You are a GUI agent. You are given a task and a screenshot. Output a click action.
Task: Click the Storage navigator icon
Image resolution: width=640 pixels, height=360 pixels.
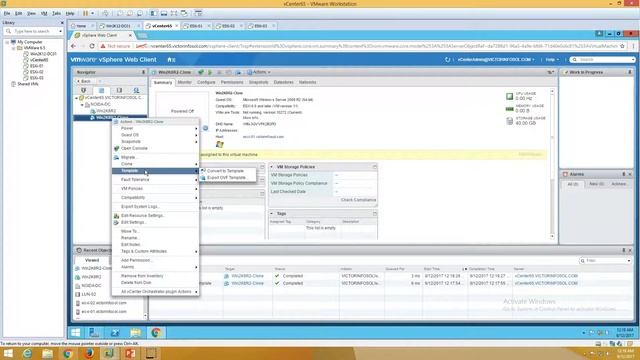coord(119,90)
